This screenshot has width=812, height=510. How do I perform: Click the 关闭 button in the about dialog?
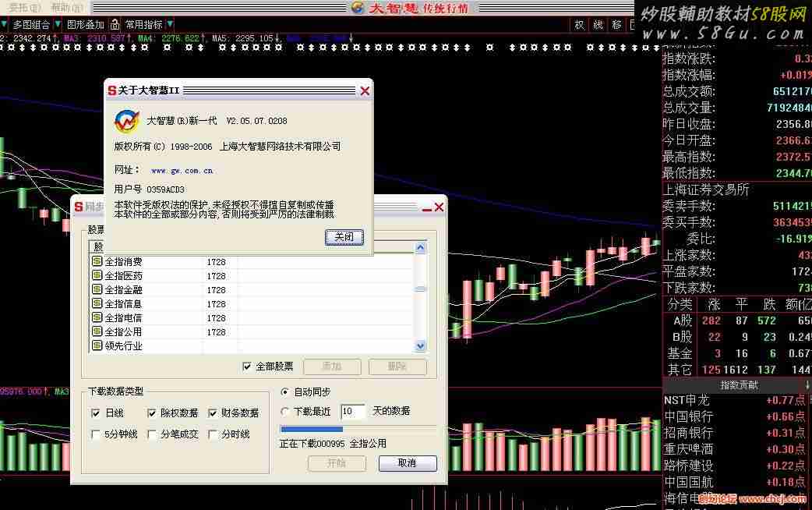tap(344, 237)
